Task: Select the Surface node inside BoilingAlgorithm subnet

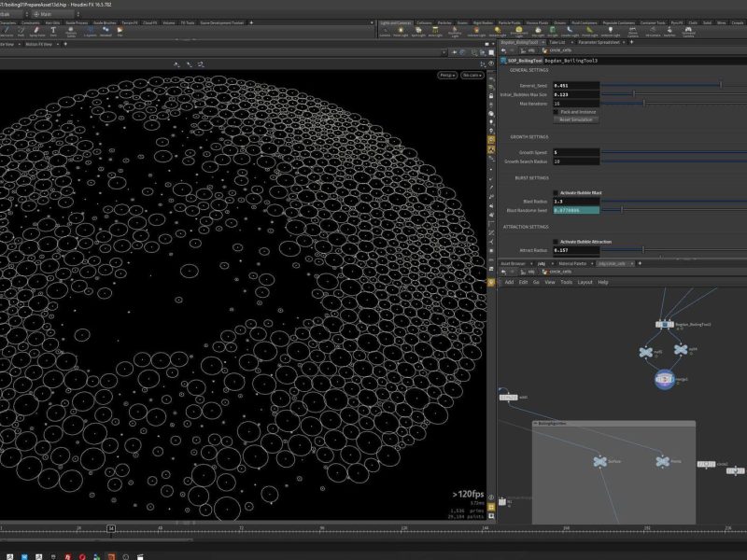Action: click(x=599, y=461)
